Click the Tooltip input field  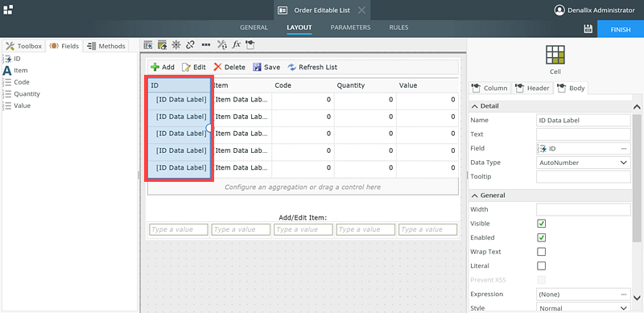click(583, 177)
